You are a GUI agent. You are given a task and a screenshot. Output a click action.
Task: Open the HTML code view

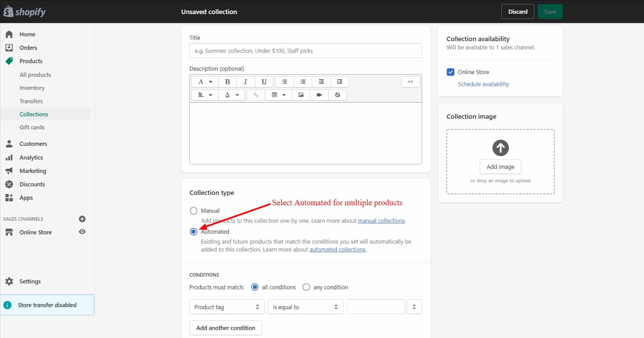pos(410,82)
